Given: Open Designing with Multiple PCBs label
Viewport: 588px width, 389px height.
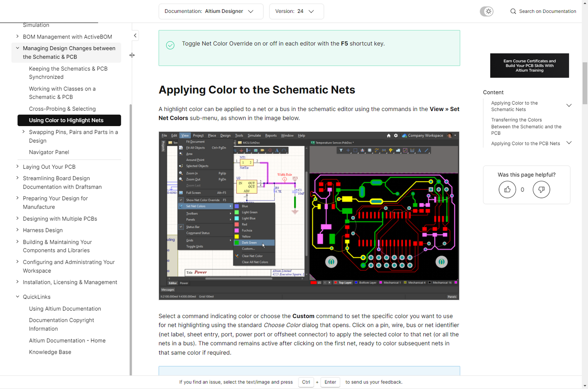Looking at the screenshot, I should coord(60,219).
